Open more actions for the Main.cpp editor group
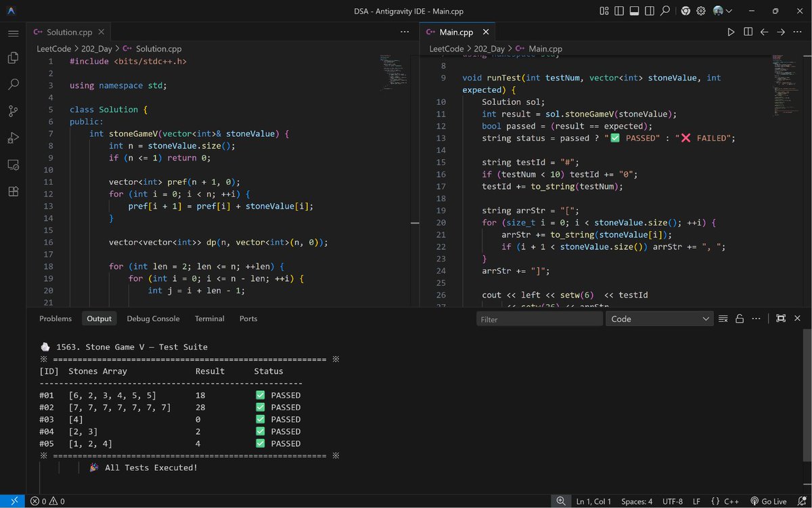Viewport: 812px width, 508px height. [x=797, y=32]
